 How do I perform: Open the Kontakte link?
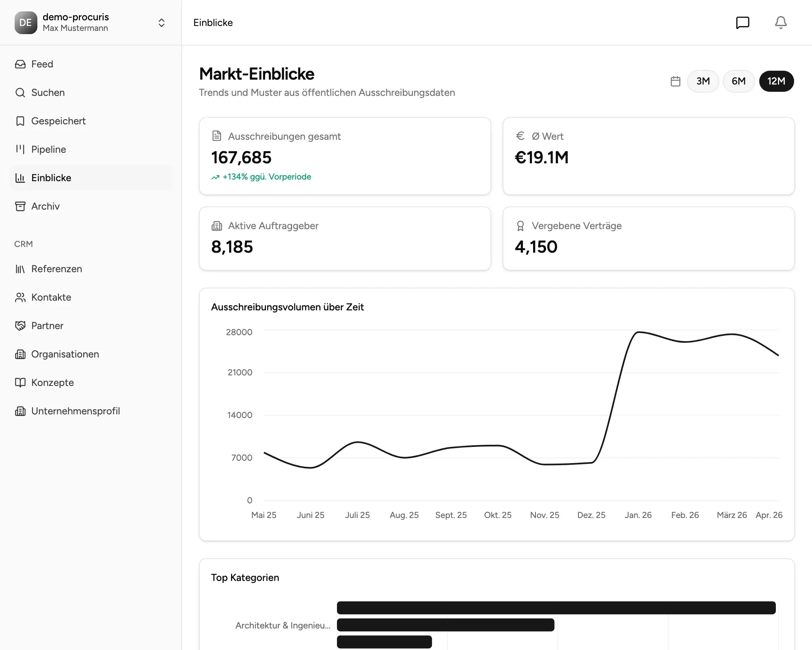pos(91,297)
